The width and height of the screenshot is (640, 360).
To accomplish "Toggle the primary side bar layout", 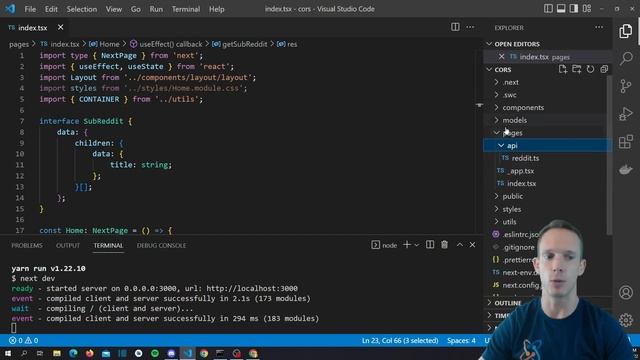I will (548, 9).
